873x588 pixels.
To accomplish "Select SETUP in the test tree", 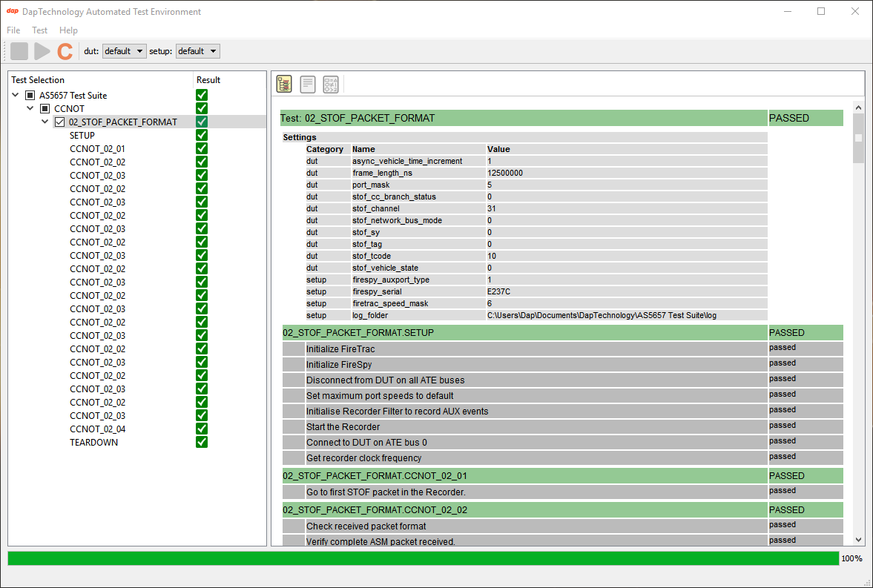I will tap(82, 135).
